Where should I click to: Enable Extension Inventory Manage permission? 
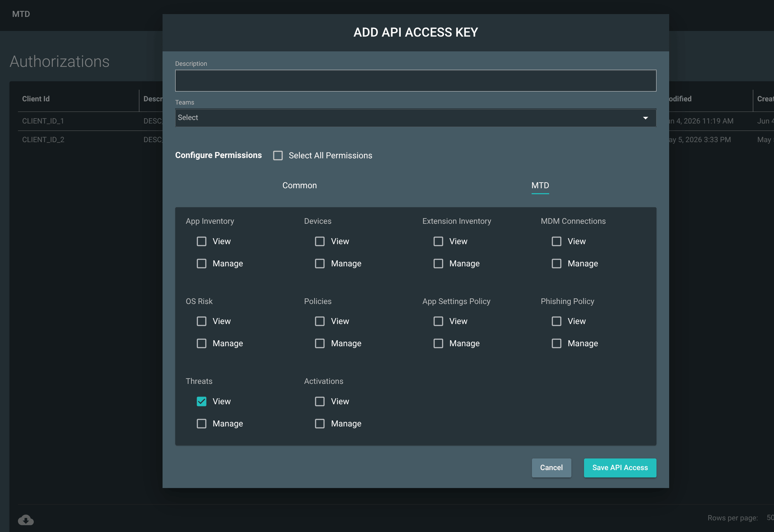click(x=438, y=264)
